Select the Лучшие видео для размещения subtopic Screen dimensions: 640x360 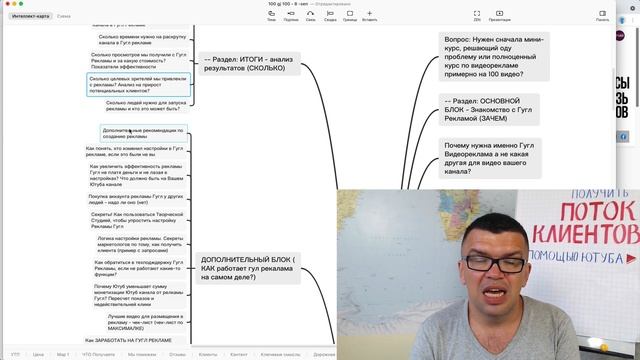(x=146, y=322)
